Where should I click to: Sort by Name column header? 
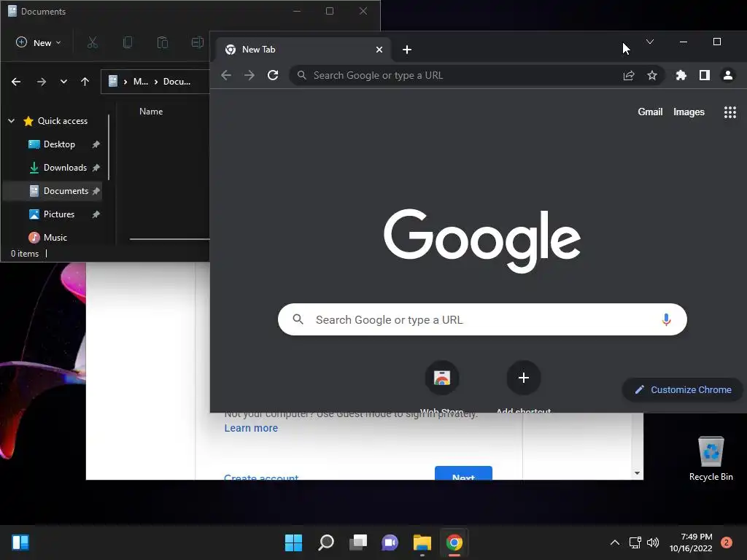coord(151,112)
